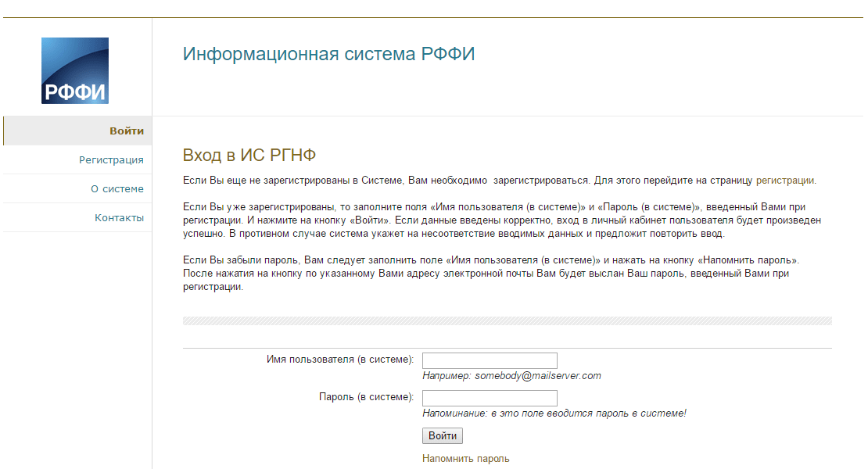This screenshot has height=469, width=868.
Task: Open the О системе sidebar item
Action: 77,188
